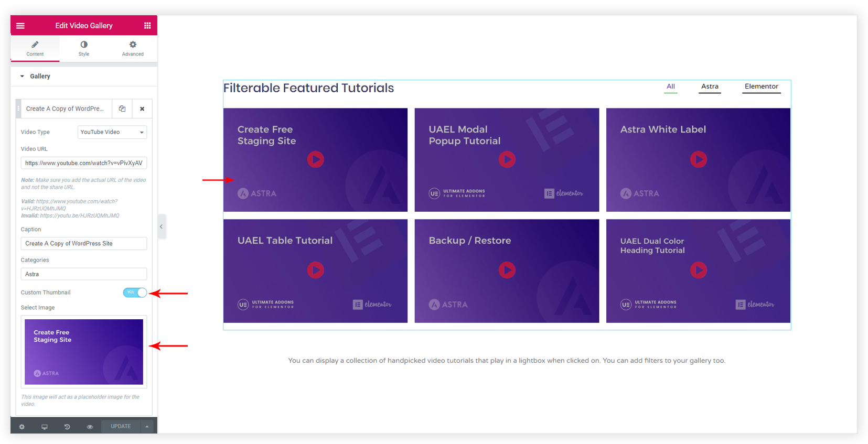Click the Filterable Featured Tutorials heading
Image resolution: width=868 pixels, height=444 pixels.
[x=308, y=88]
